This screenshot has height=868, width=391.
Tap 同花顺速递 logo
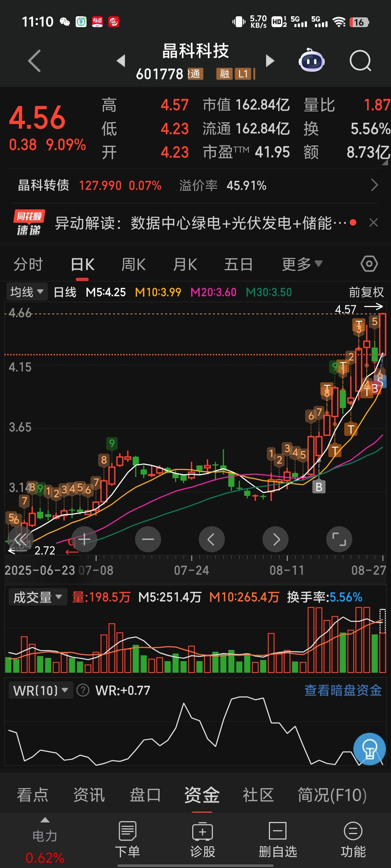pos(29,222)
